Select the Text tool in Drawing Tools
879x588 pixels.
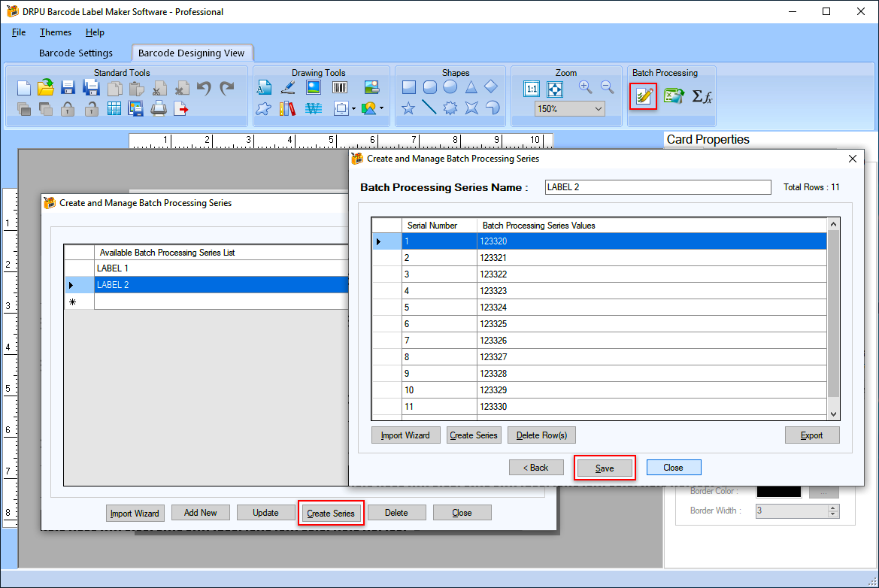pos(264,87)
